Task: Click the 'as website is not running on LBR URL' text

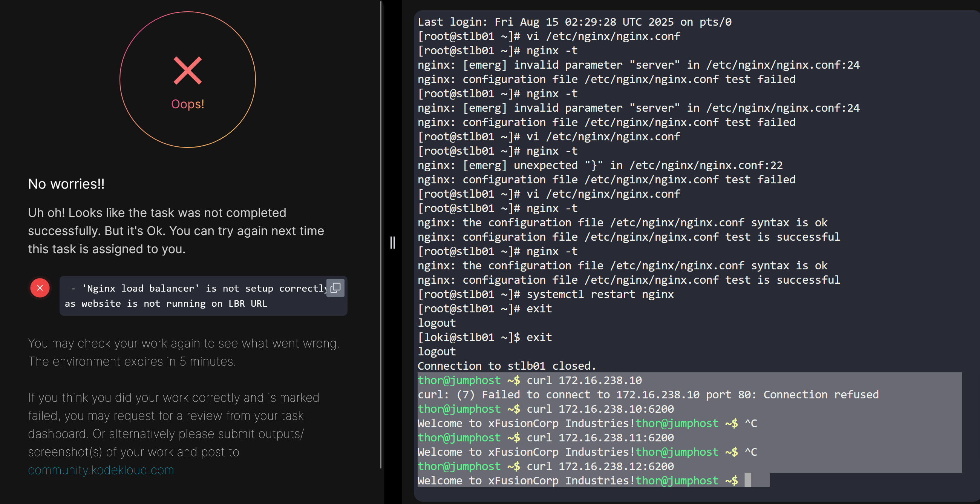Action: click(x=166, y=303)
